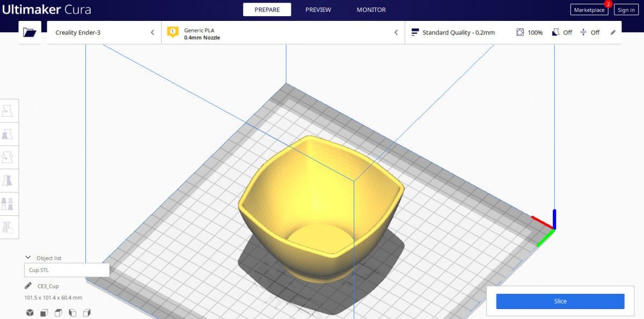
Task: Switch to front view cube icon
Action: pyautogui.click(x=45, y=313)
